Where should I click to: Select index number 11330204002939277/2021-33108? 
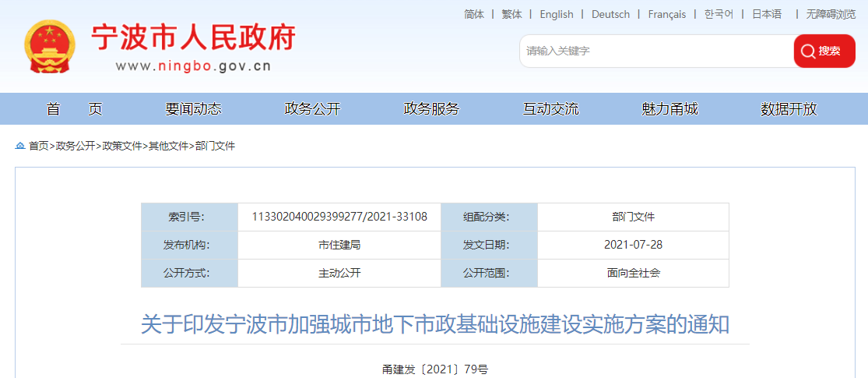click(x=339, y=217)
